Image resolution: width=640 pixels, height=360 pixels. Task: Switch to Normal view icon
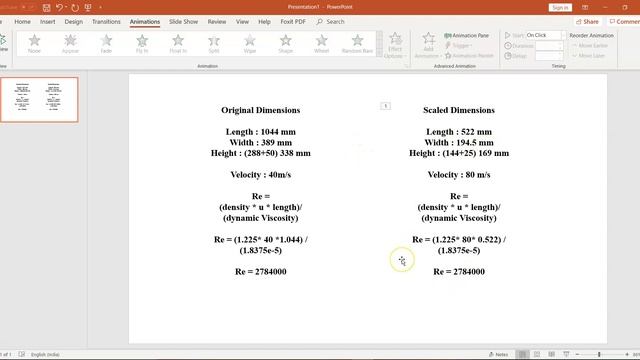coord(522,354)
